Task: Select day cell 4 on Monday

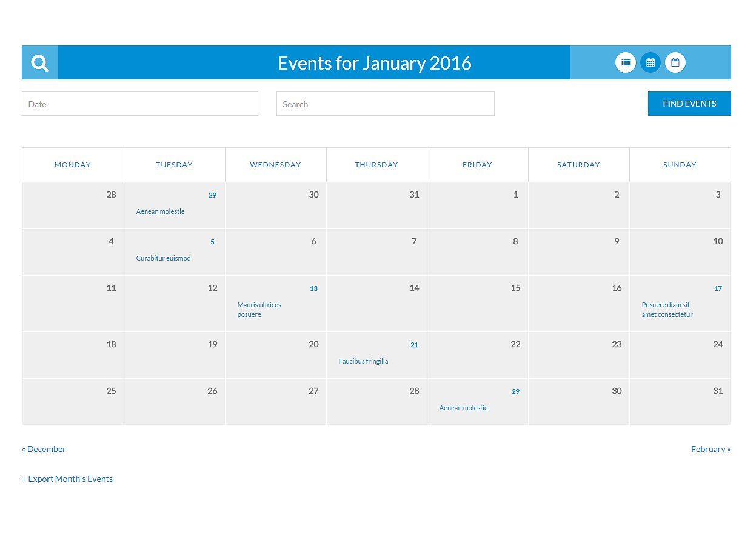Action: coord(73,252)
